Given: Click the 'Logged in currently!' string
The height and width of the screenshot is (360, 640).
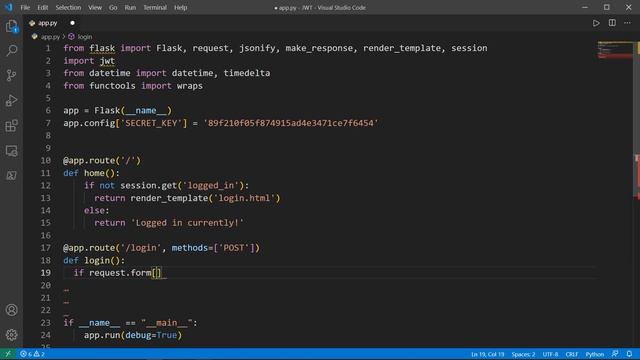Looking at the screenshot, I should pos(187,223).
